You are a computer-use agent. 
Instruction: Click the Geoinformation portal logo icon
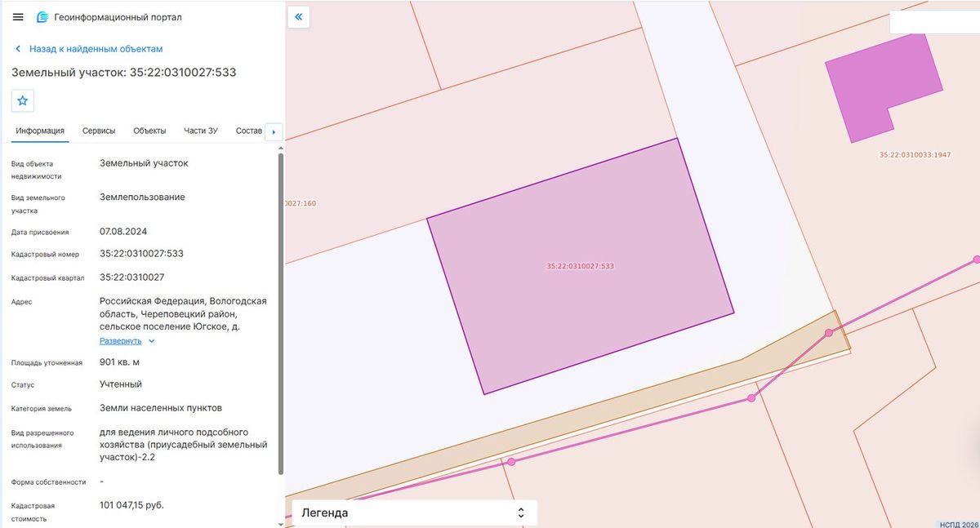[x=42, y=17]
